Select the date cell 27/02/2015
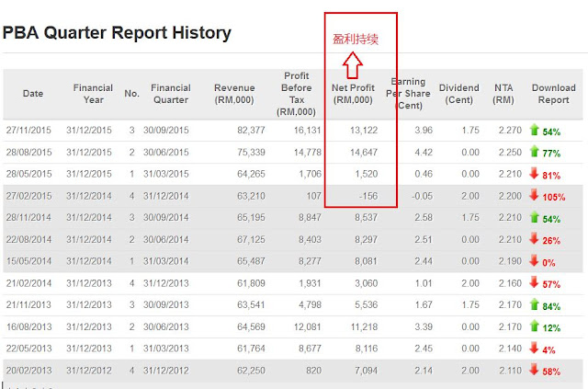The image size is (588, 389). pos(28,196)
